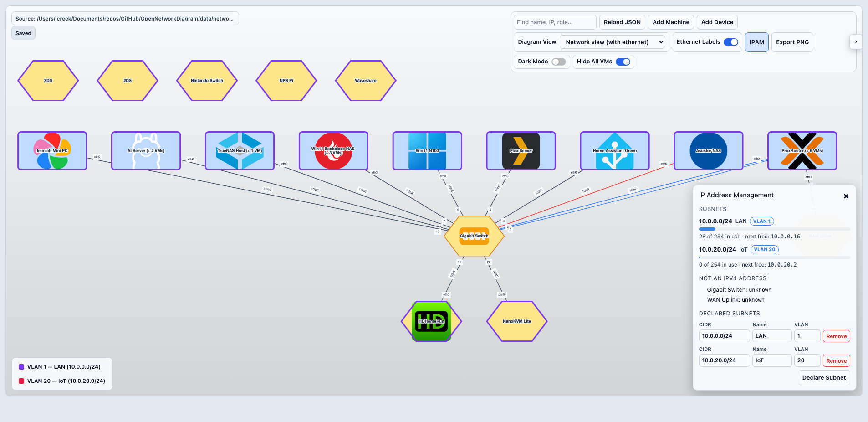
Task: Select the Gigabit Switch hub node
Action: (474, 236)
